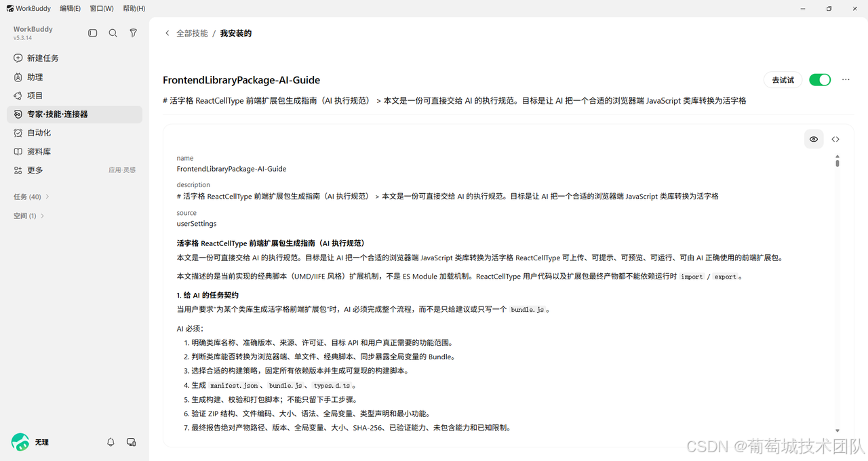The width and height of the screenshot is (868, 461).
Task: Open the 自动化 automation item
Action: tap(75, 133)
